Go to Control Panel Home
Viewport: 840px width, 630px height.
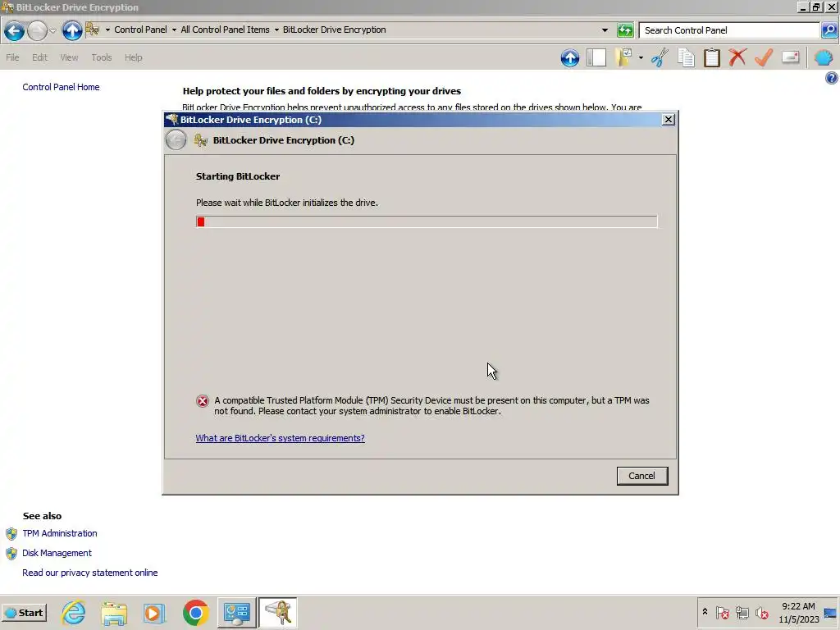61,87
